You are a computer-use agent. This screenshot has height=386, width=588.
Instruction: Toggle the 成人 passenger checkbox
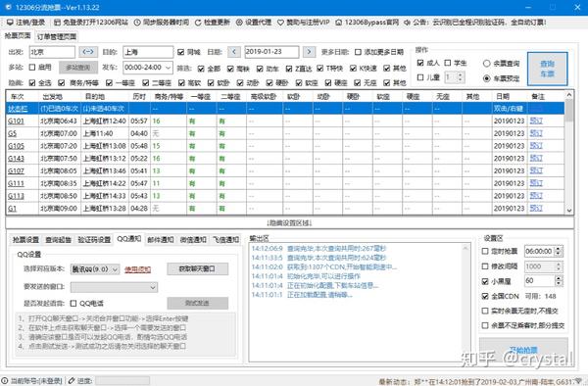pos(420,63)
